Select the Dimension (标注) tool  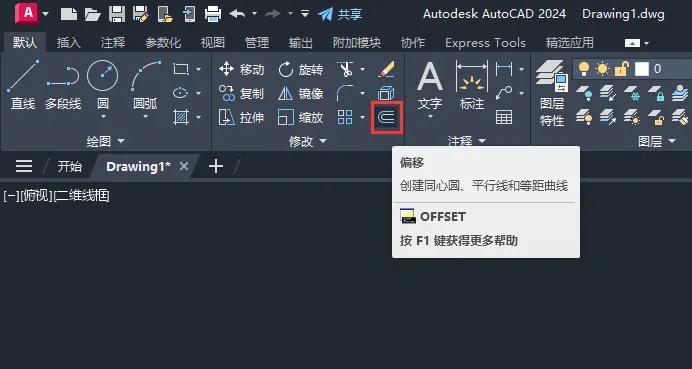click(472, 86)
